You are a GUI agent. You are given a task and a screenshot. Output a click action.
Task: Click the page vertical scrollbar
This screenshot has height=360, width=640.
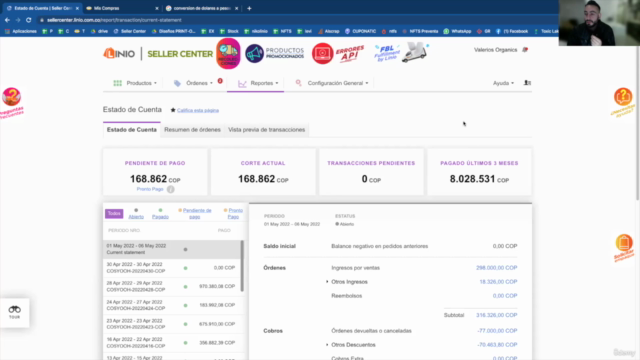click(x=638, y=122)
